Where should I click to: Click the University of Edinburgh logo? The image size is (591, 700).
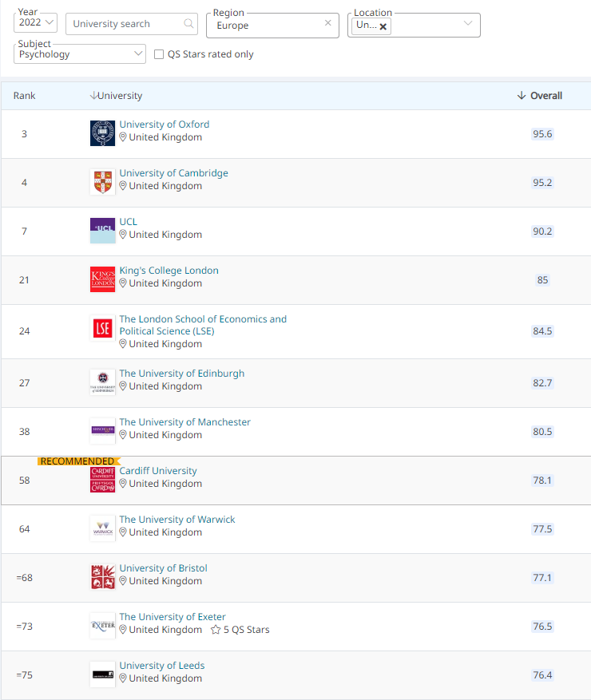[x=103, y=382]
